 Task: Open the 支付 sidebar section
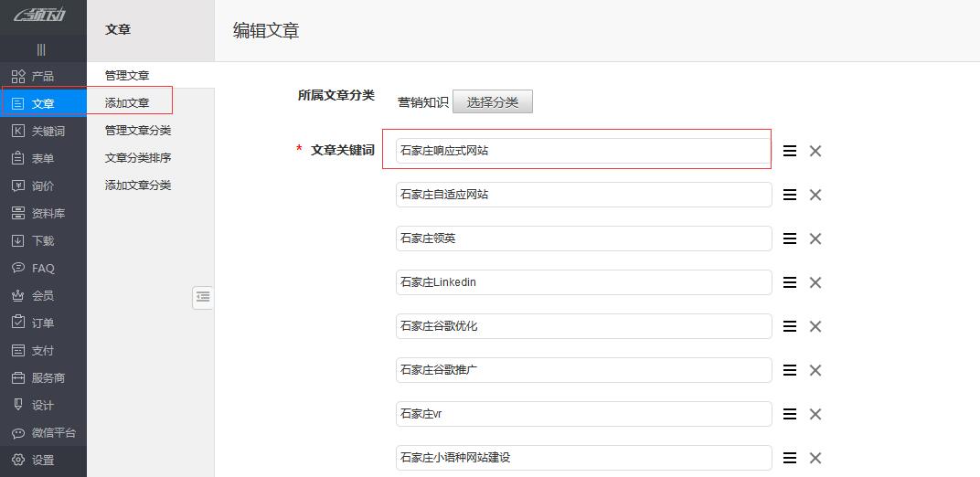pyautogui.click(x=43, y=351)
